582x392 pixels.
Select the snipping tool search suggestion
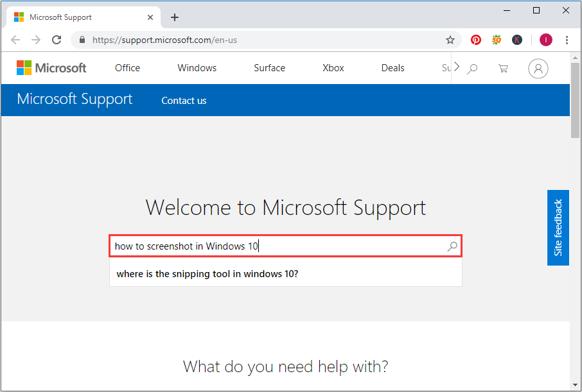[x=213, y=273]
